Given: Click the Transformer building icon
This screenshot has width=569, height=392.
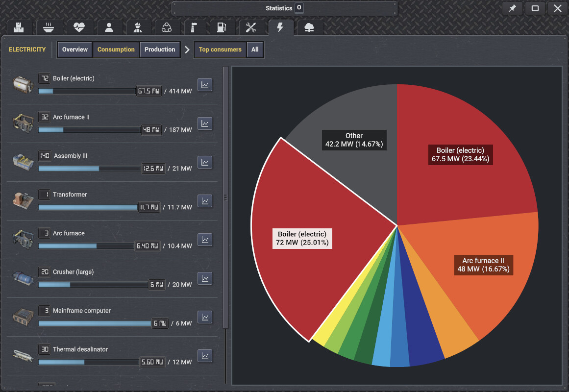Looking at the screenshot, I should (x=23, y=201).
